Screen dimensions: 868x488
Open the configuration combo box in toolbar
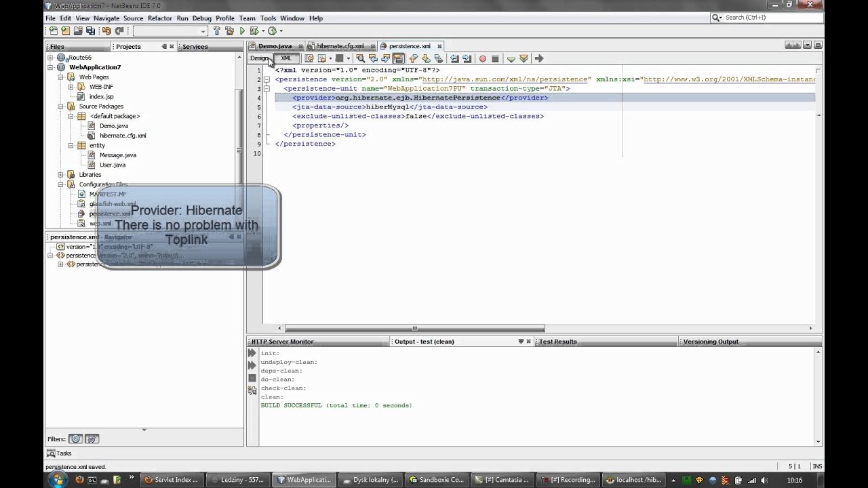click(171, 31)
